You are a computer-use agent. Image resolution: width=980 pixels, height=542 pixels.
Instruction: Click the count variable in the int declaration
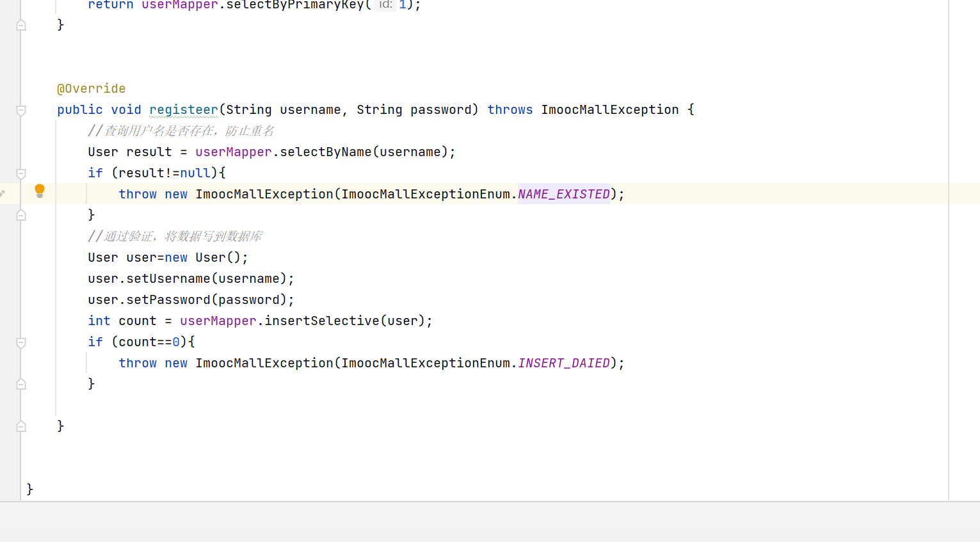coord(138,321)
